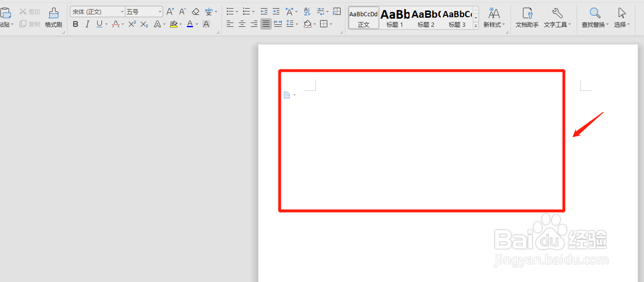Expand the full styles gallery list

click(476, 26)
